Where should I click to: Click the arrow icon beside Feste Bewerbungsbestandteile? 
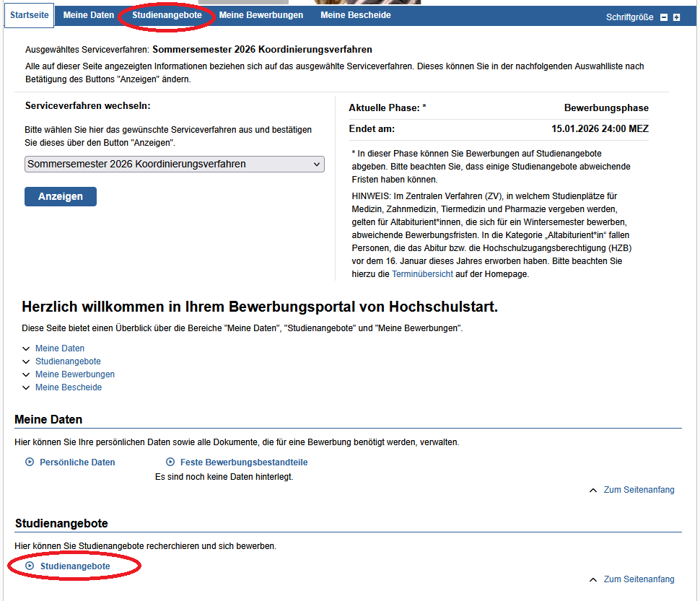tap(170, 462)
